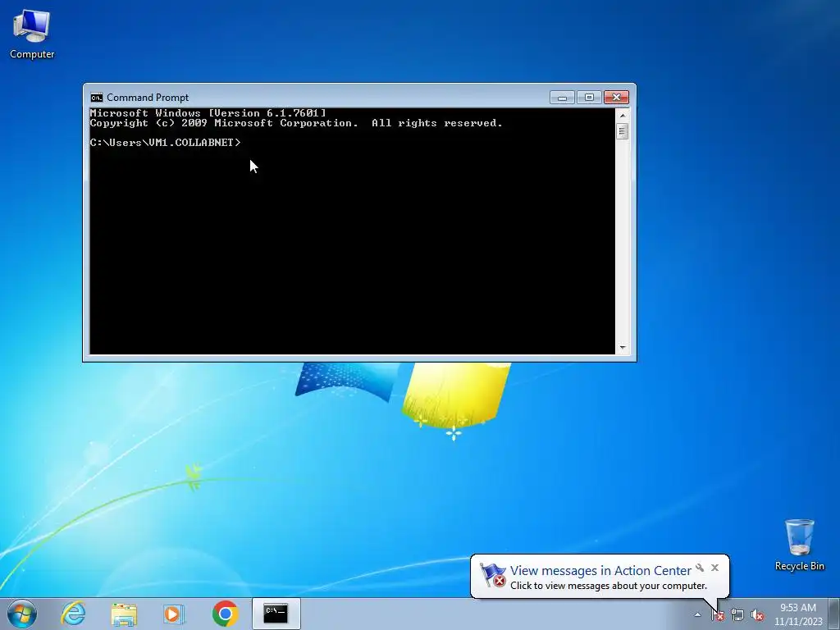Show hidden tray icons arrow

(x=697, y=614)
